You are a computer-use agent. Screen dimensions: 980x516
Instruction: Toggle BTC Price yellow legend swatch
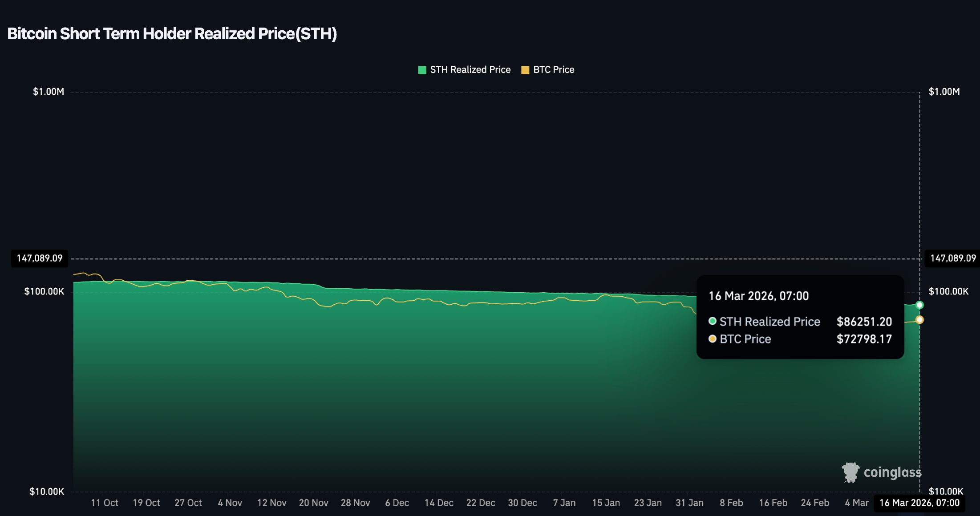tap(525, 70)
